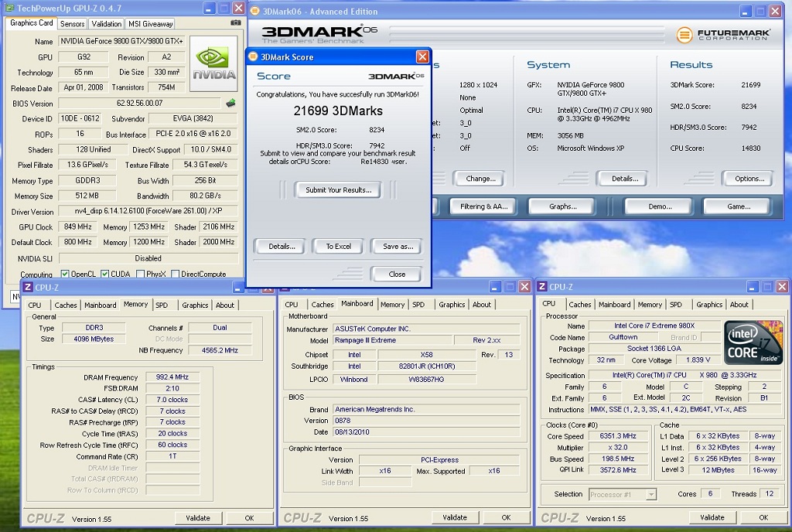Viewport: 792px width, 532px height.
Task: Click the "4565.2 MHz" NB Frequency value
Action: pos(220,350)
